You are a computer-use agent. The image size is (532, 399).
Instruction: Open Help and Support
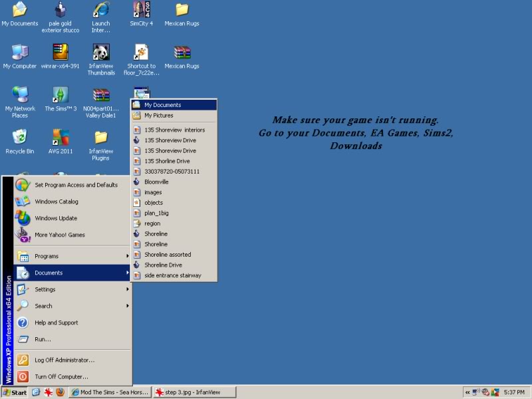[72, 323]
